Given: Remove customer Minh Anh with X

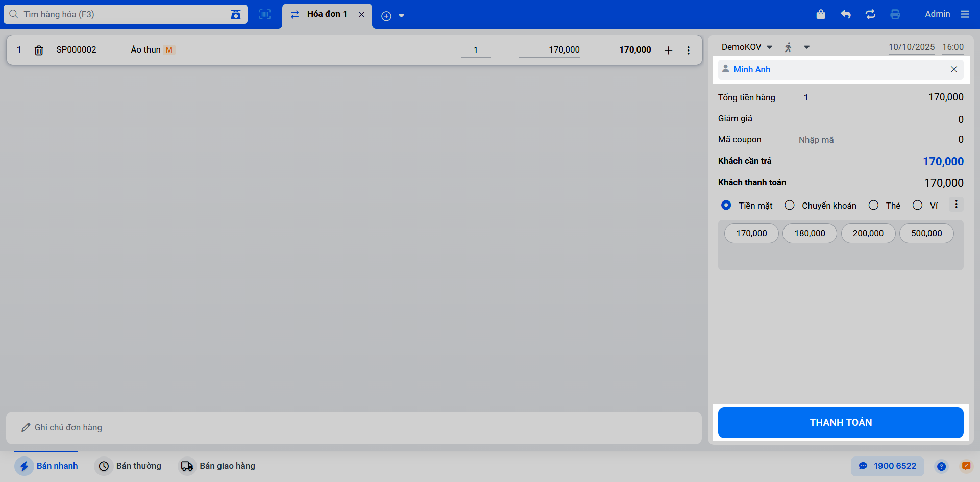Looking at the screenshot, I should point(954,69).
